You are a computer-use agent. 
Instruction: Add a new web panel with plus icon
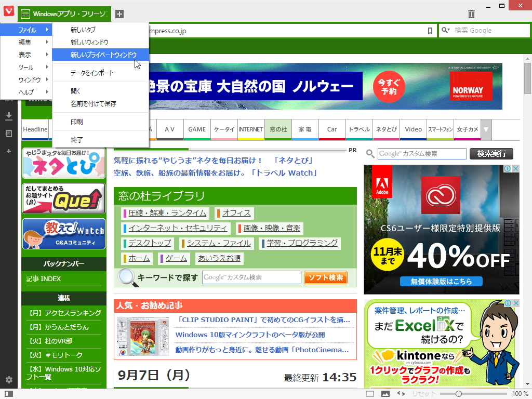click(x=8, y=151)
